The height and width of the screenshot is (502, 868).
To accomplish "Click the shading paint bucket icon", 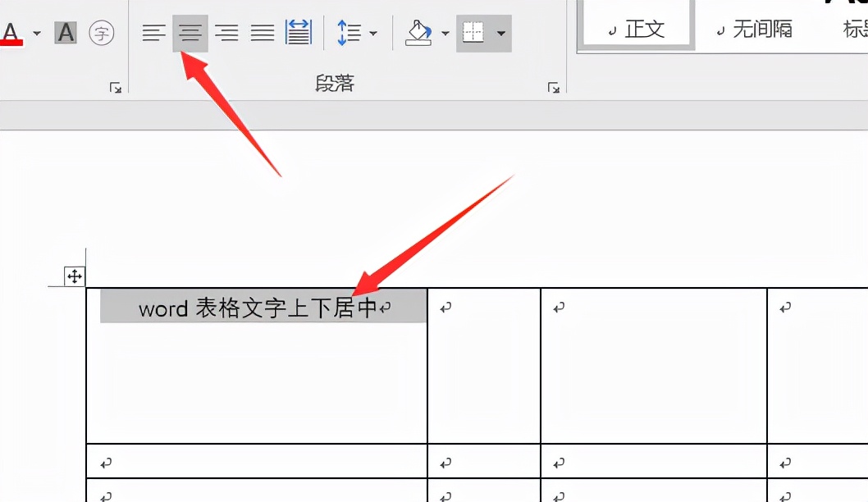I will (420, 33).
